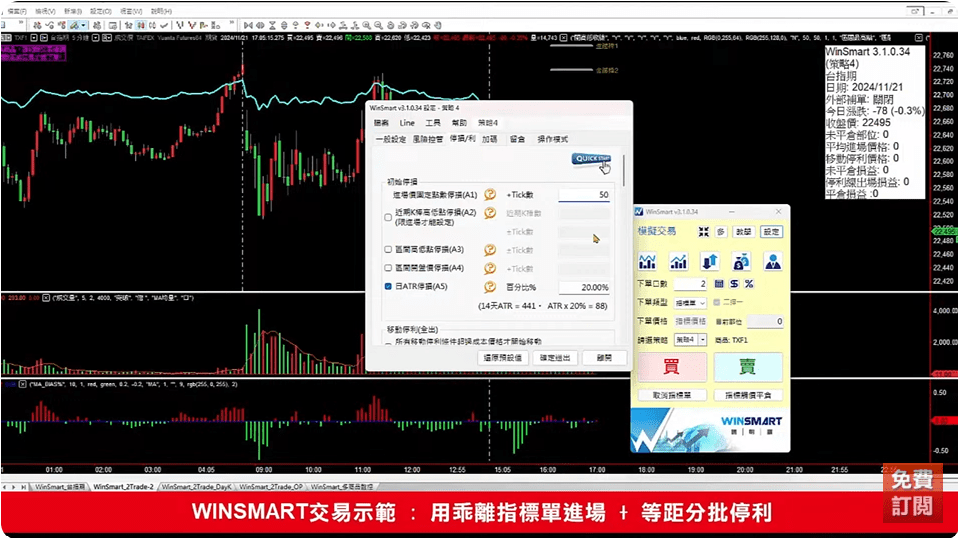Screen dimensions: 958x538
Task: Click the help icon beside 區間開盤價停損(A4)
Action: click(x=490, y=268)
